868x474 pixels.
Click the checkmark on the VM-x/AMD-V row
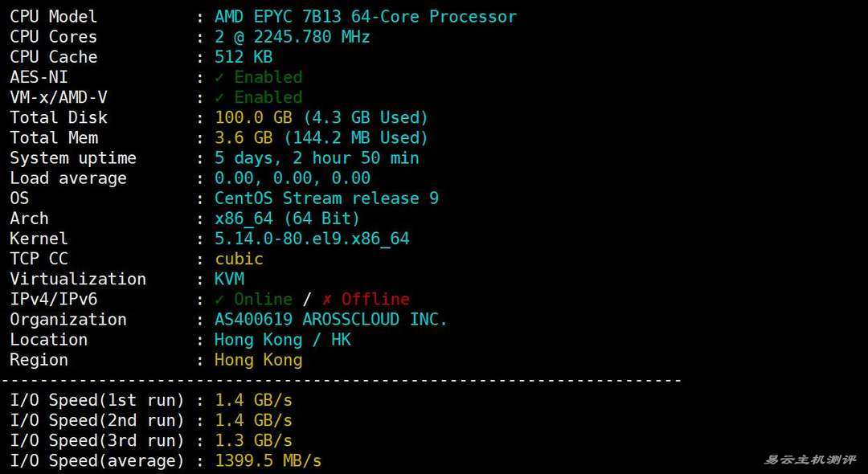[x=219, y=98]
